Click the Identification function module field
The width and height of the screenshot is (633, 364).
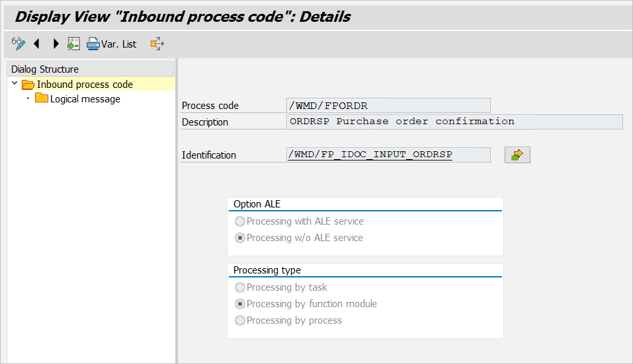point(388,155)
